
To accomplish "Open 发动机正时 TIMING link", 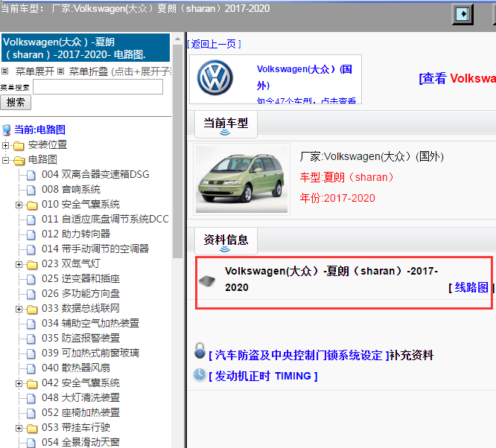I will pyautogui.click(x=263, y=377).
